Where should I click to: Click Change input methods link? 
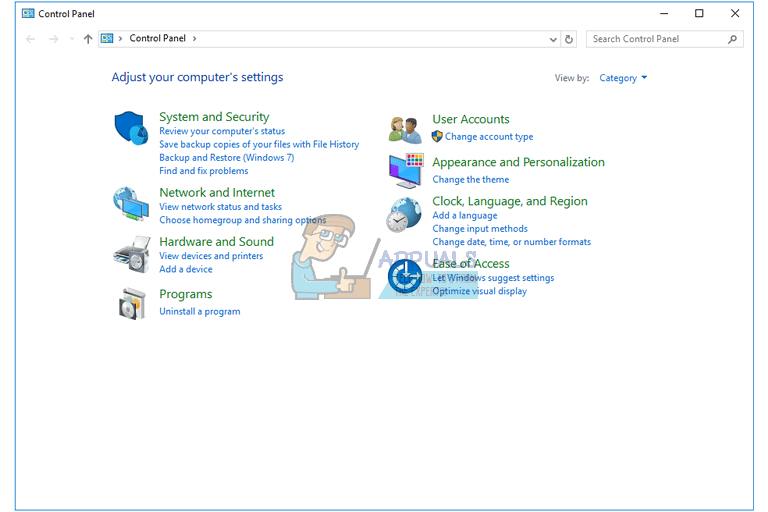(x=480, y=228)
